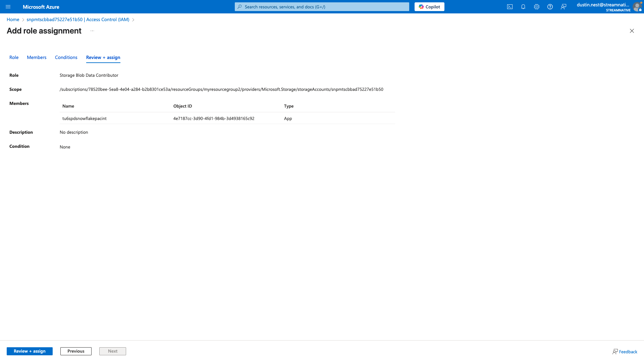
Task: Select the Review + assign tab
Action: tap(103, 57)
